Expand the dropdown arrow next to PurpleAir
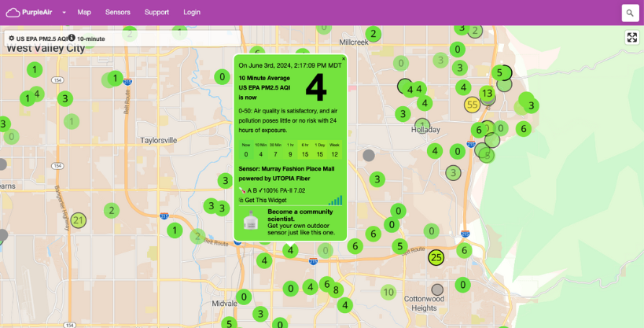This screenshot has height=328, width=644. [x=64, y=13]
